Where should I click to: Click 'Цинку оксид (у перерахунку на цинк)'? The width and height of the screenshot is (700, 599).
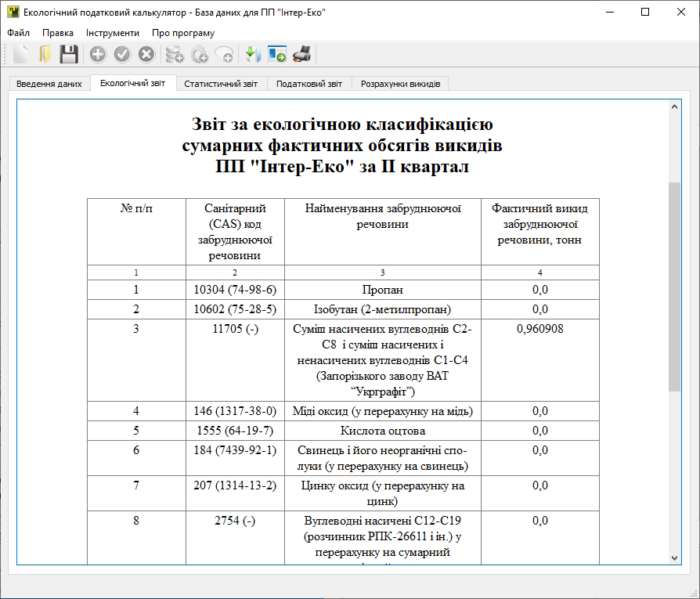click(383, 493)
